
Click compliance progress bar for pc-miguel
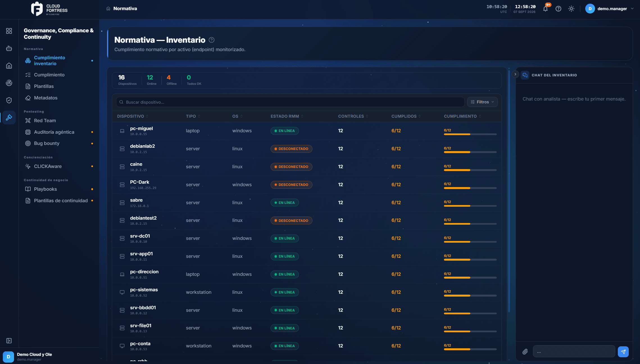pyautogui.click(x=470, y=134)
